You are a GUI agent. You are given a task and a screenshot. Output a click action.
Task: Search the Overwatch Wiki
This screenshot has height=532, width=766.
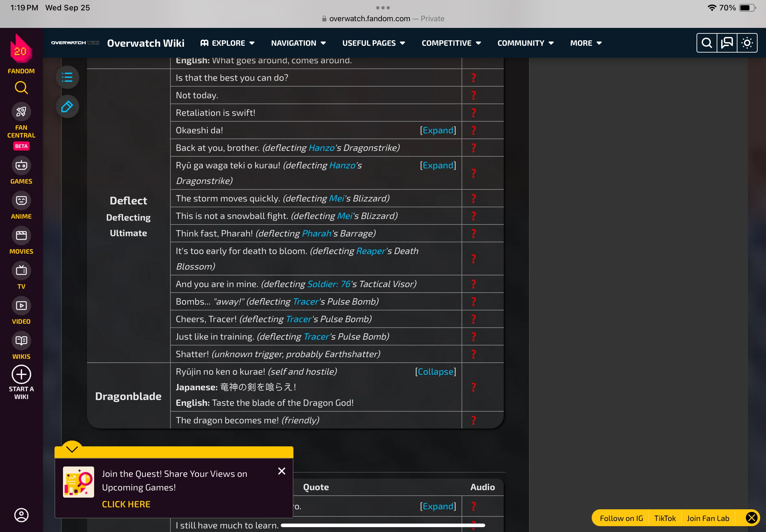[x=707, y=43]
